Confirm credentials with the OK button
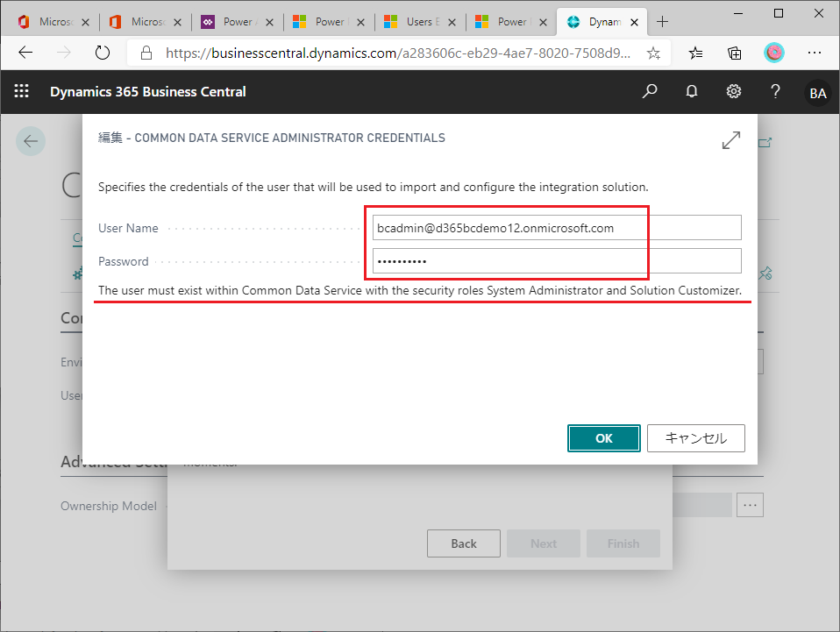The width and height of the screenshot is (840, 632). 604,438
